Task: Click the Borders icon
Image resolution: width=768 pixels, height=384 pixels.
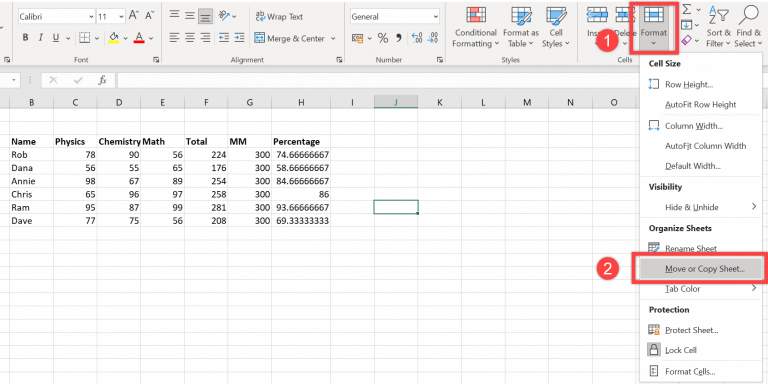Action: click(x=85, y=38)
